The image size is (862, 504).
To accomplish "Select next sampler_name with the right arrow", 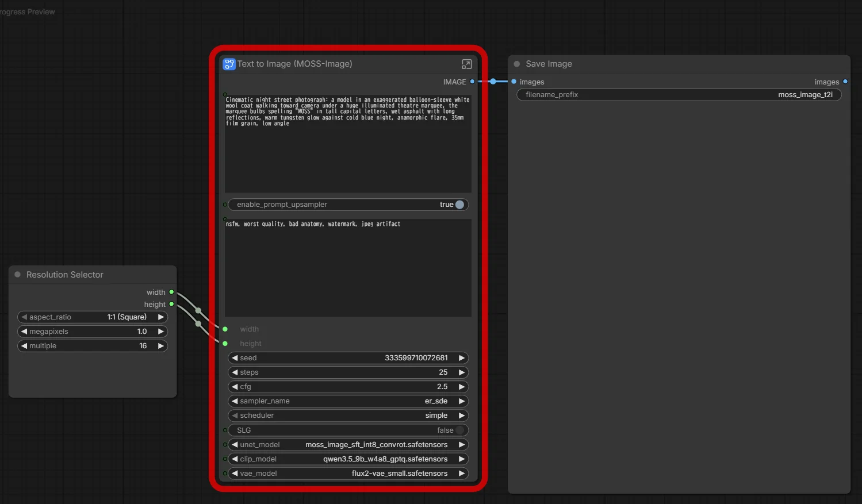I will tap(461, 401).
